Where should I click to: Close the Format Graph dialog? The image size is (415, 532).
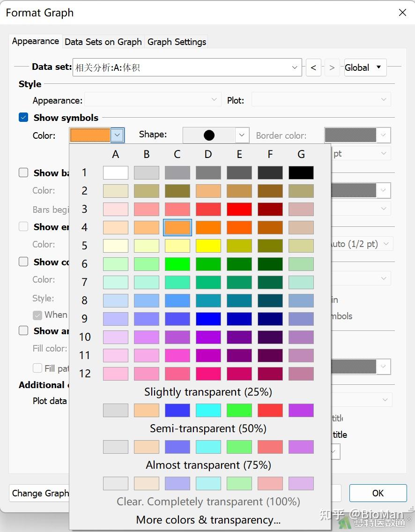pos(402,13)
